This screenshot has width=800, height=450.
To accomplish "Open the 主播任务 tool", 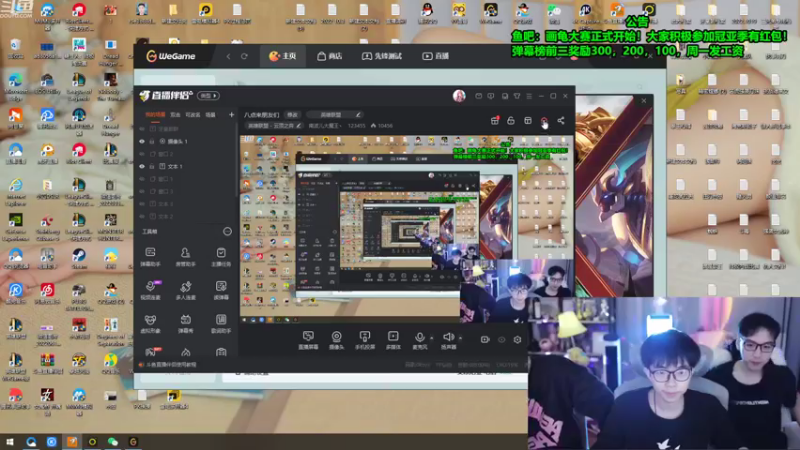I will click(x=221, y=256).
